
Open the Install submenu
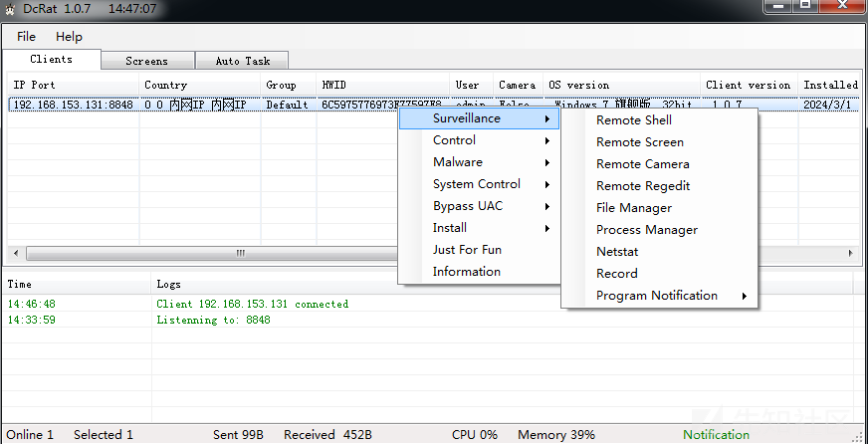click(479, 228)
